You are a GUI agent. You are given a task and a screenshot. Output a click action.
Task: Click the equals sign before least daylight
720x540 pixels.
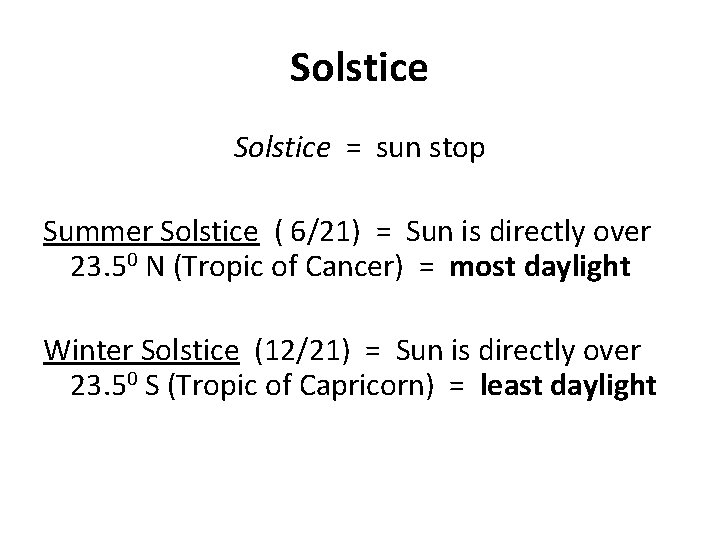click(456, 387)
